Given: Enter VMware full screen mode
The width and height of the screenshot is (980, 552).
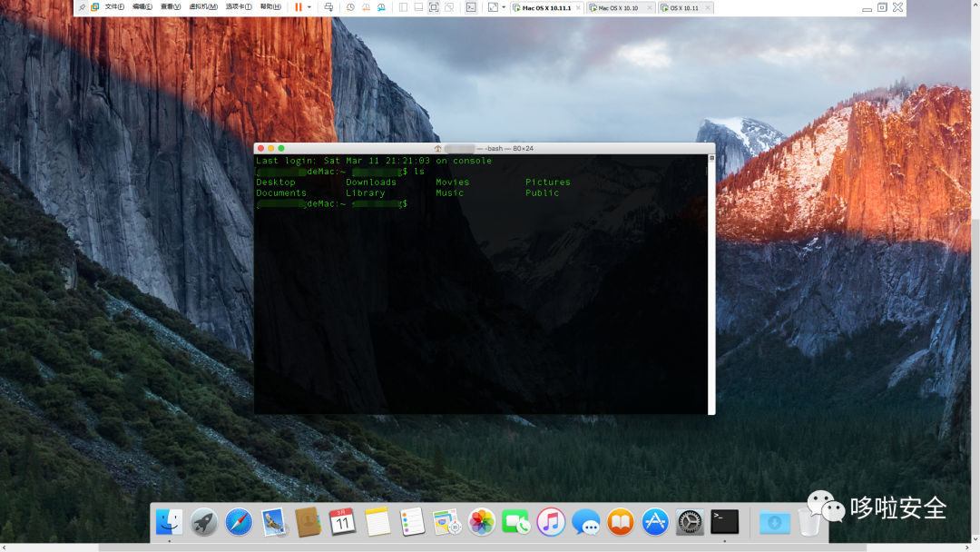Looking at the screenshot, I should pos(434,7).
